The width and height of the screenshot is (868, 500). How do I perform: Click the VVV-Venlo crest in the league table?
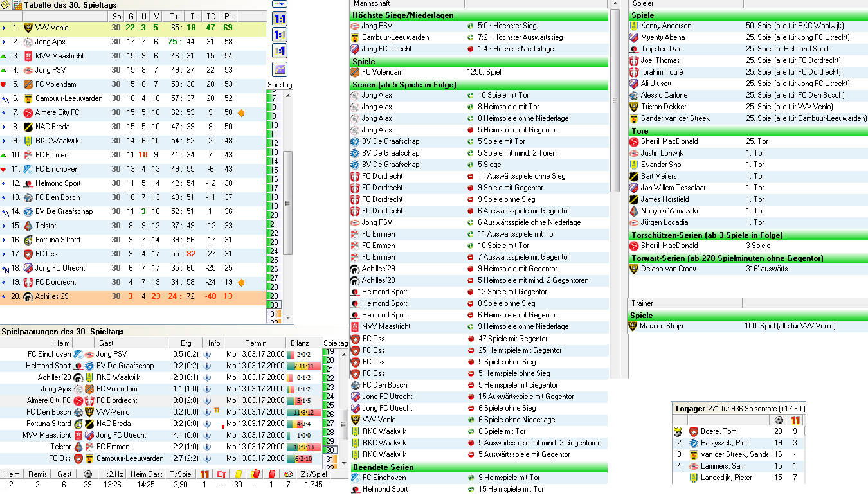(x=28, y=28)
